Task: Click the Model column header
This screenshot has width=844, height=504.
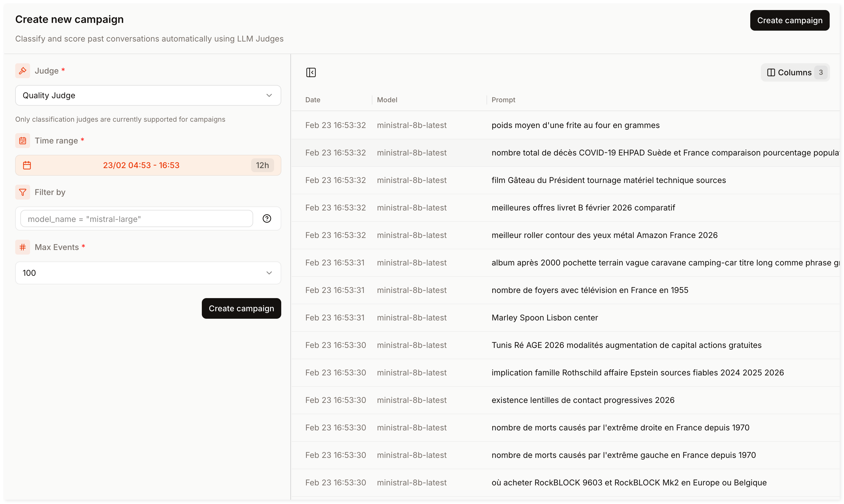Action: (387, 100)
